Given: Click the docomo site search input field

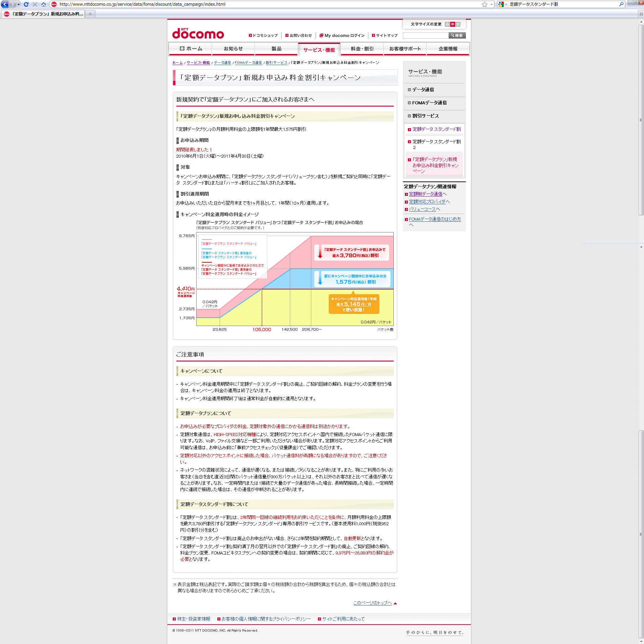Looking at the screenshot, I should [425, 36].
